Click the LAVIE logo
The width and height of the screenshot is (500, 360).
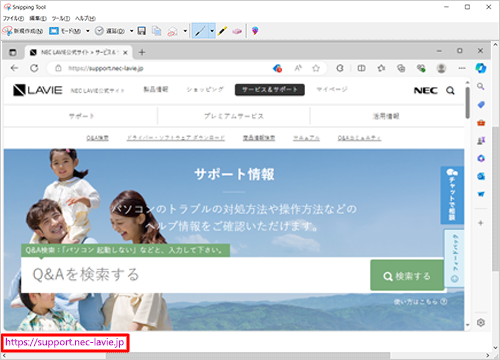pyautogui.click(x=38, y=90)
